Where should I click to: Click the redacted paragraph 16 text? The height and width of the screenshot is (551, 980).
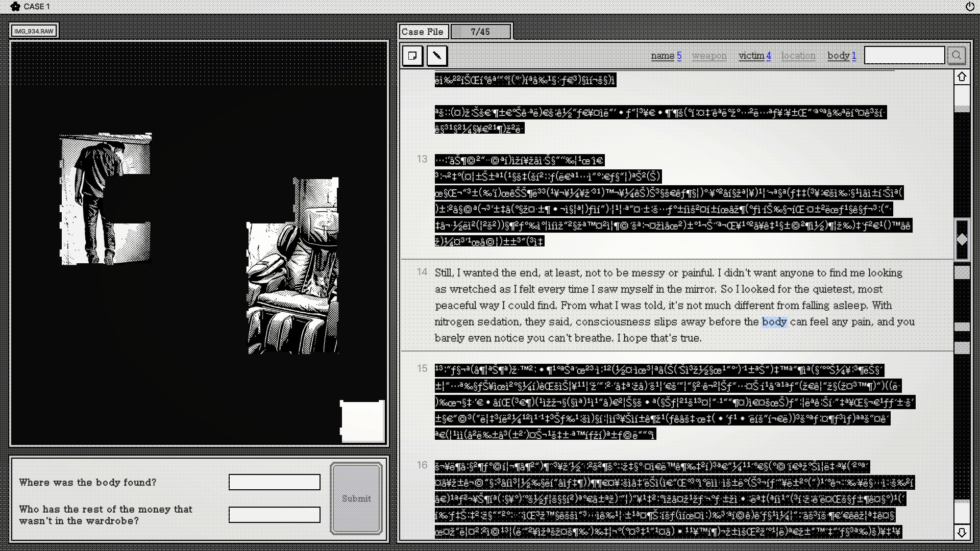pyautogui.click(x=675, y=499)
